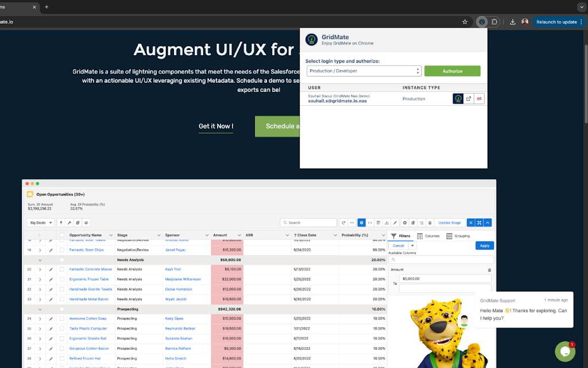Image resolution: width=588 pixels, height=368 pixels.
Task: Select checkbox for Fantastic Steel Chips row
Action: point(62,250)
